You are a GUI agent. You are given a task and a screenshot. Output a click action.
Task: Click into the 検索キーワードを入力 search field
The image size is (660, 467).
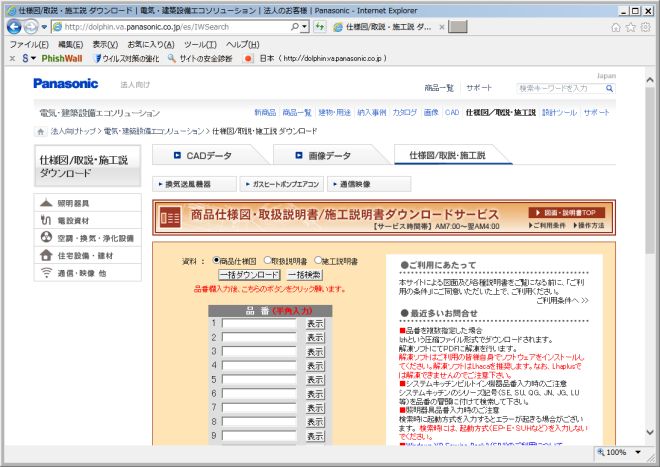560,88
